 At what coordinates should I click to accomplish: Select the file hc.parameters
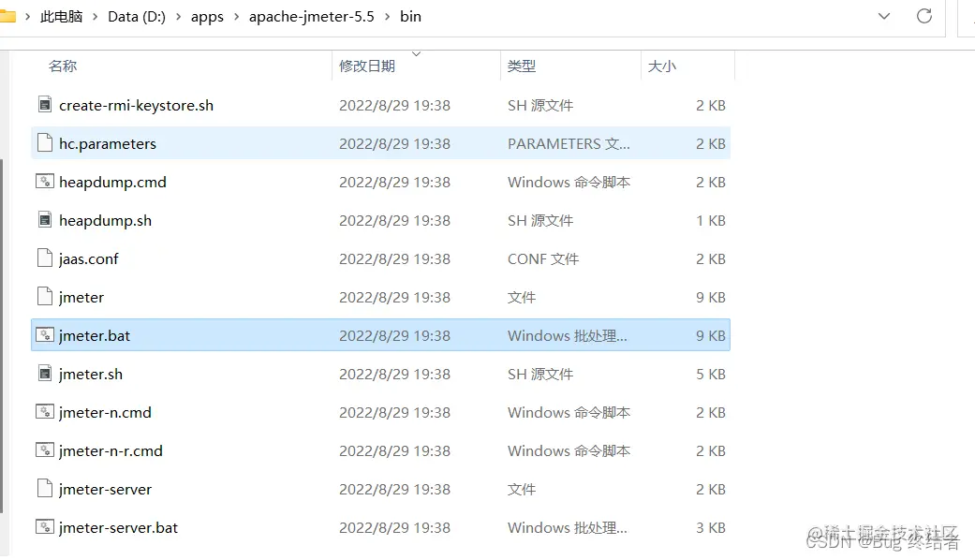coord(108,143)
